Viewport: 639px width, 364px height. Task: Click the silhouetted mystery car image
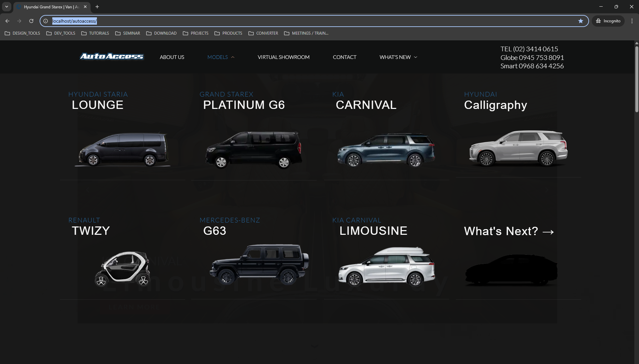[511, 270]
